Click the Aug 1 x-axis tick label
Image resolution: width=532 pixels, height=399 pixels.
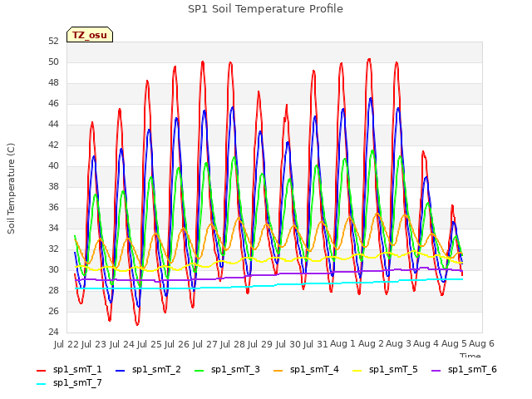point(343,344)
